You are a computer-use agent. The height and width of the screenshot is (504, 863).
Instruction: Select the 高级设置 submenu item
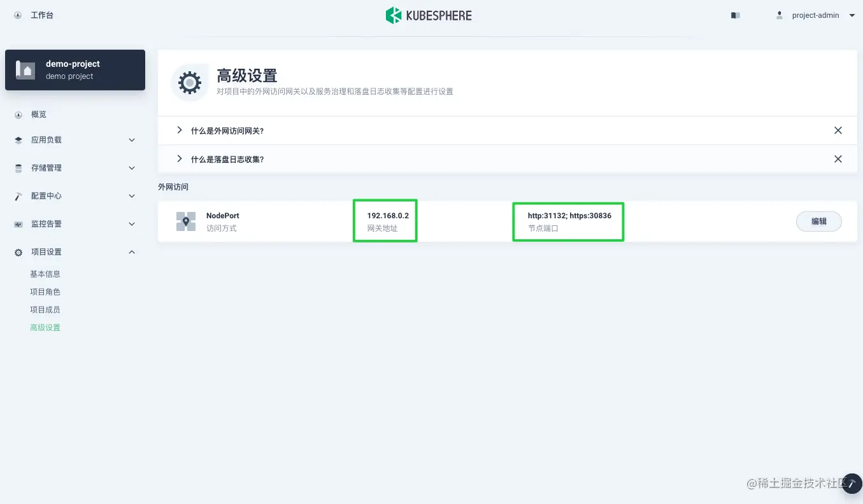tap(45, 328)
